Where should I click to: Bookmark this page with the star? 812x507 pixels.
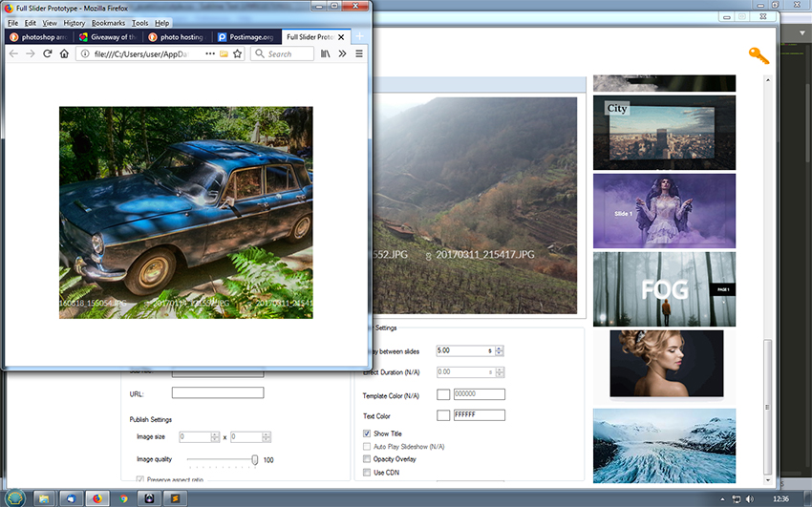(237, 53)
